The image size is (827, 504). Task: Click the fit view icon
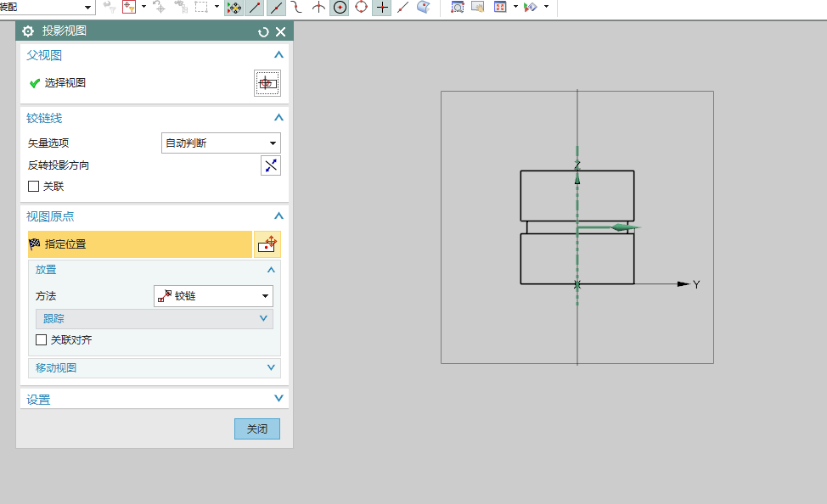pyautogui.click(x=500, y=7)
